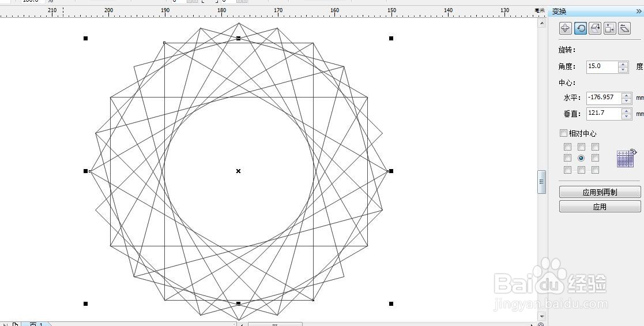This screenshot has width=644, height=326.
Task: Check the top-right anchor point box
Action: (x=595, y=147)
